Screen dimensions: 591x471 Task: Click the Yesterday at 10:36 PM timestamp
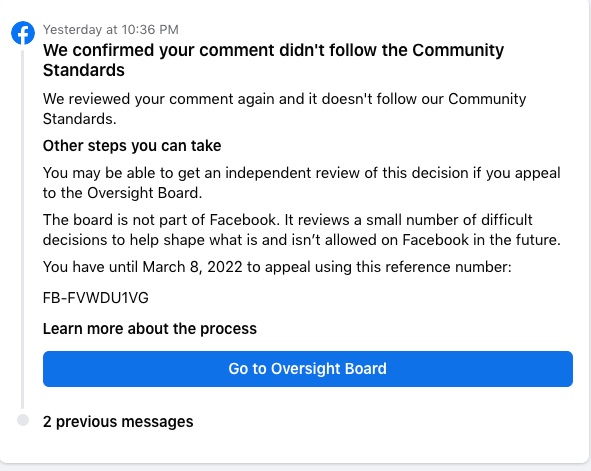click(x=110, y=29)
